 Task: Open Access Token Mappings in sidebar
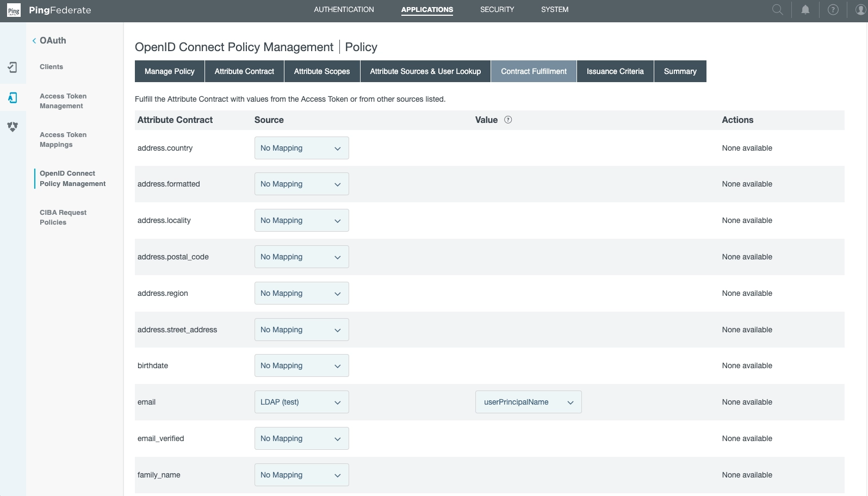pyautogui.click(x=63, y=140)
